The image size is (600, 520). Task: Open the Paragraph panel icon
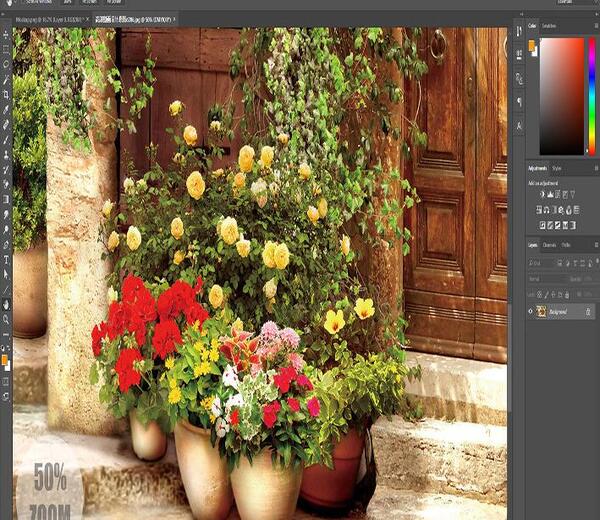click(519, 102)
